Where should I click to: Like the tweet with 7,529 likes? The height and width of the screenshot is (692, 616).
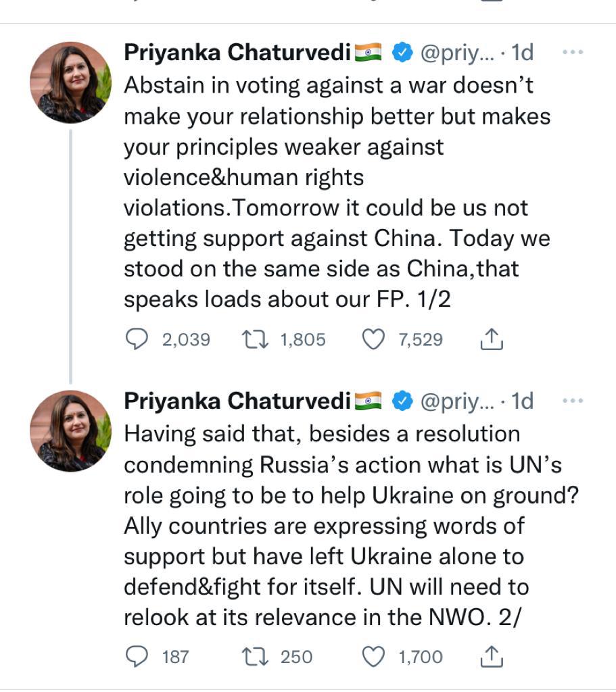[x=374, y=339]
